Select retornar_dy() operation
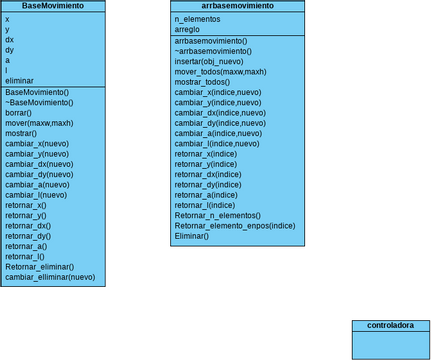The height and width of the screenshot is (360, 431). [28, 236]
